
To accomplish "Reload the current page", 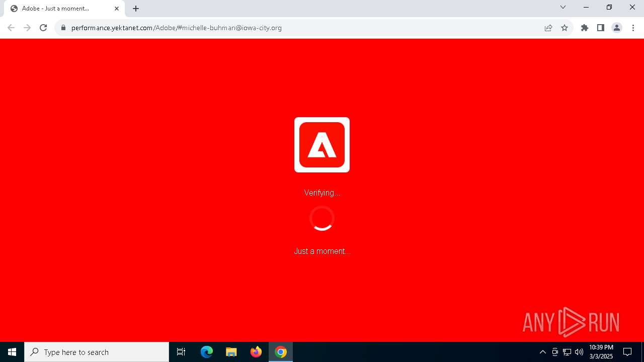I will pyautogui.click(x=43, y=28).
